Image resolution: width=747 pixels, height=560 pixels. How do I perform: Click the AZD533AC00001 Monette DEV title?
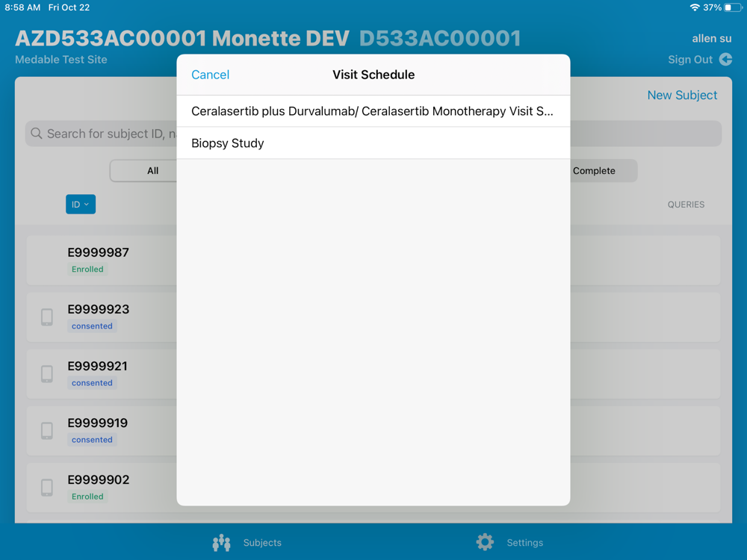pos(182,39)
